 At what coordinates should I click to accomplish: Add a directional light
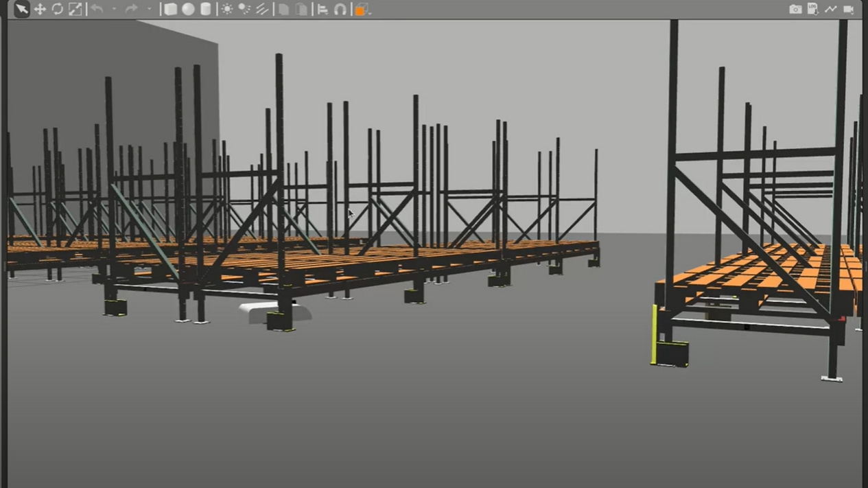coord(262,9)
